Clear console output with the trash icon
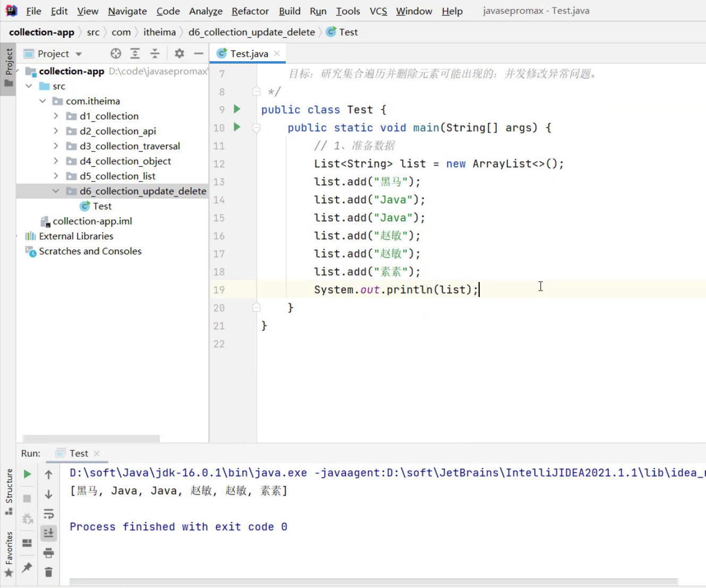 click(x=48, y=572)
